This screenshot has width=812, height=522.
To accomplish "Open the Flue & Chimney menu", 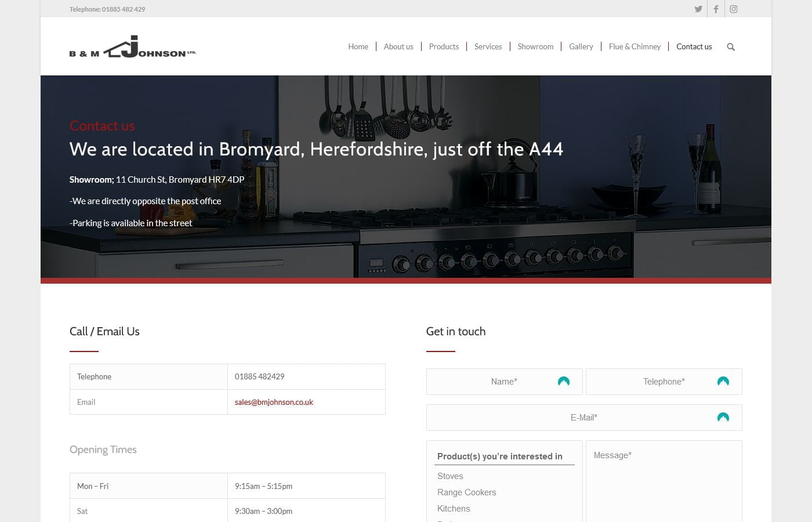I will tap(635, 46).
